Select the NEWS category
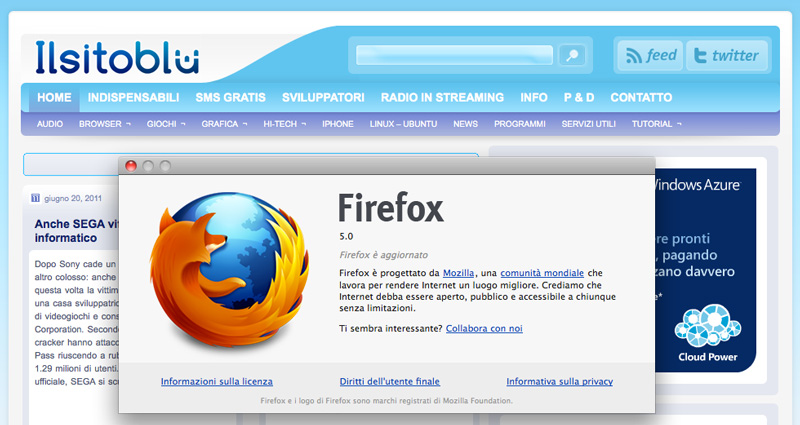 pos(465,124)
